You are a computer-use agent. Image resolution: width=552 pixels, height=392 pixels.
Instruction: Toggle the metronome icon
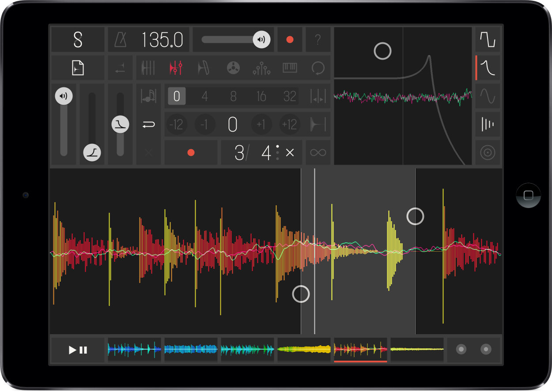coord(120,40)
